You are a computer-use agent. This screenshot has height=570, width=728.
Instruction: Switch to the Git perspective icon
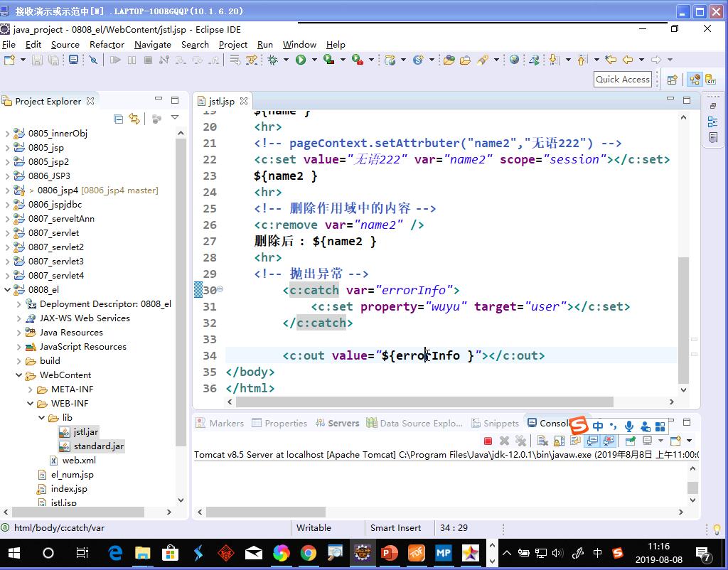coord(711,80)
